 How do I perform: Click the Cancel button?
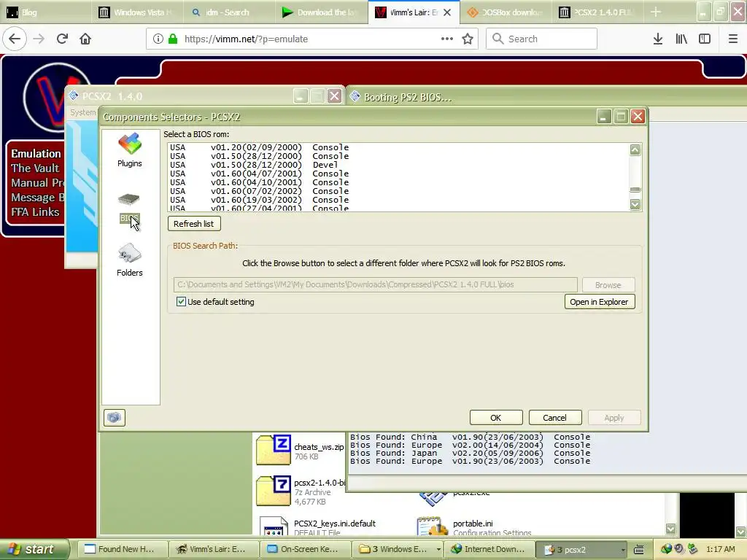click(x=554, y=418)
